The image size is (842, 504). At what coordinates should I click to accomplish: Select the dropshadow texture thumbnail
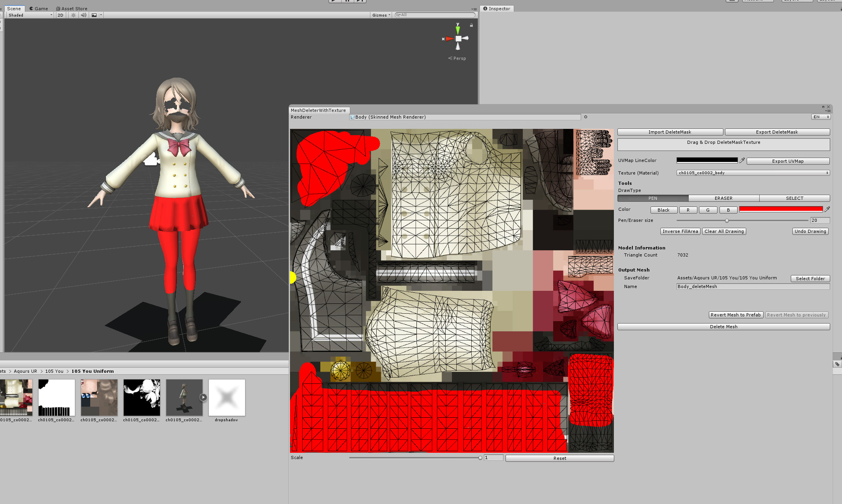227,397
